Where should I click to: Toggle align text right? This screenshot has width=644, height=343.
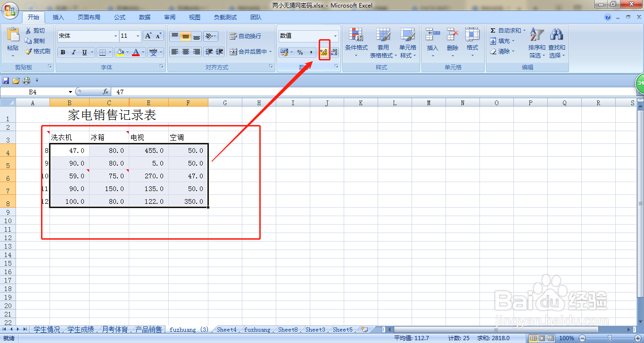(197, 52)
